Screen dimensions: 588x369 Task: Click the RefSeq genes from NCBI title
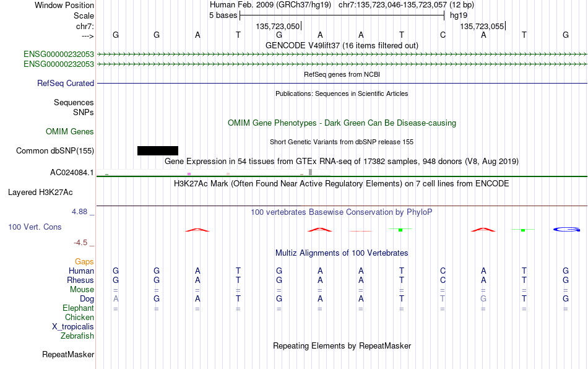[x=342, y=74]
